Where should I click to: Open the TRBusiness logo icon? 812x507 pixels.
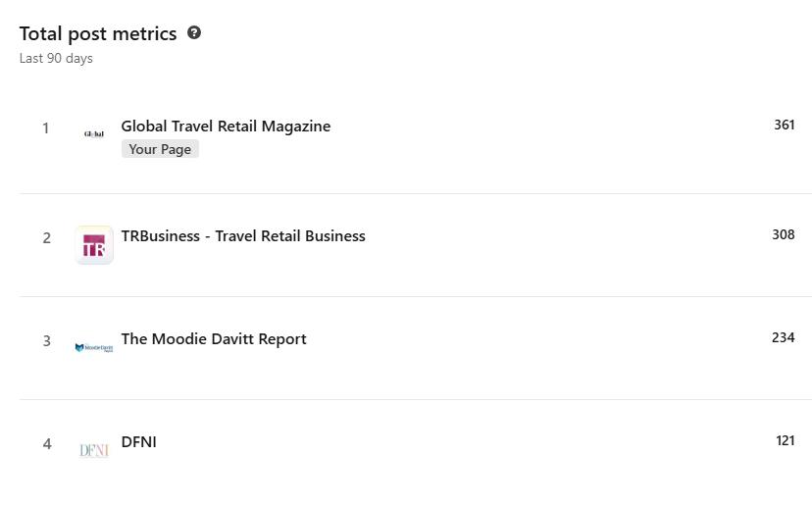[94, 245]
